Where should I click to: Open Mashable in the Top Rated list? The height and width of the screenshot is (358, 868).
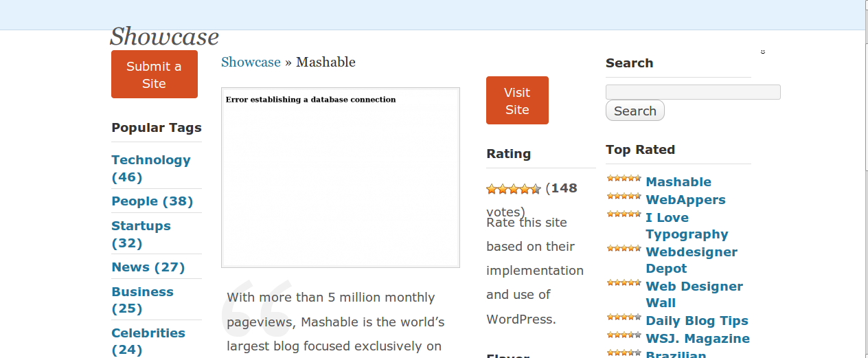(678, 182)
